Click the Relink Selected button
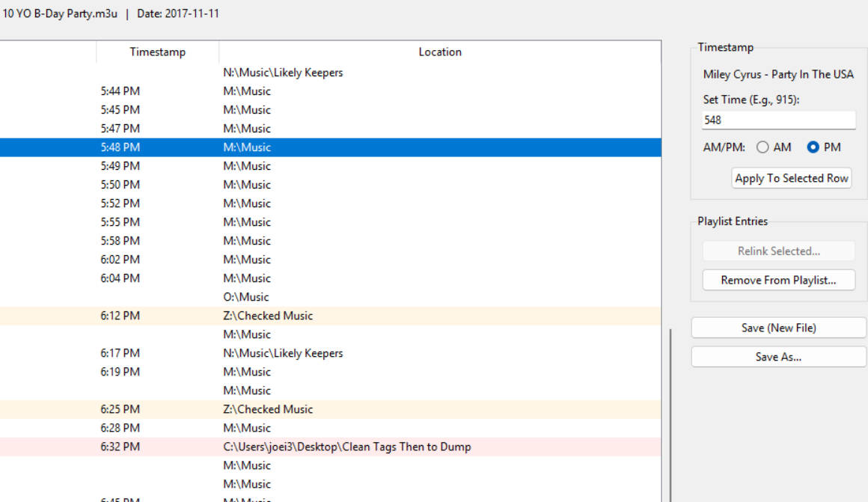 (778, 251)
